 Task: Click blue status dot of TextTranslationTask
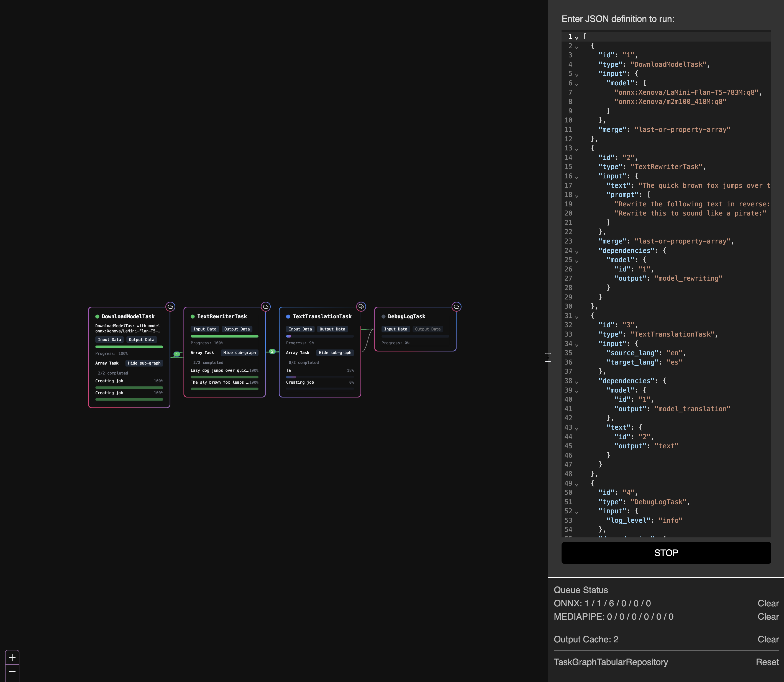click(288, 317)
